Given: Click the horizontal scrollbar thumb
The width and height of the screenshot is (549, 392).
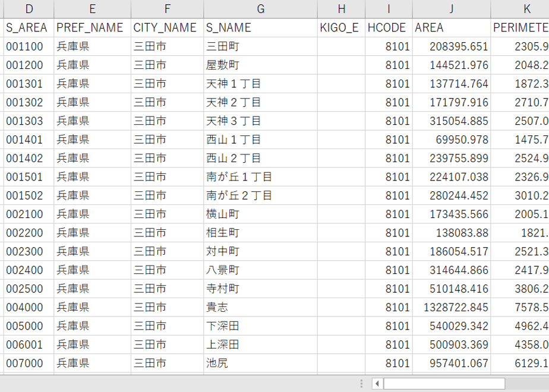Looking at the screenshot, I should (x=444, y=384).
